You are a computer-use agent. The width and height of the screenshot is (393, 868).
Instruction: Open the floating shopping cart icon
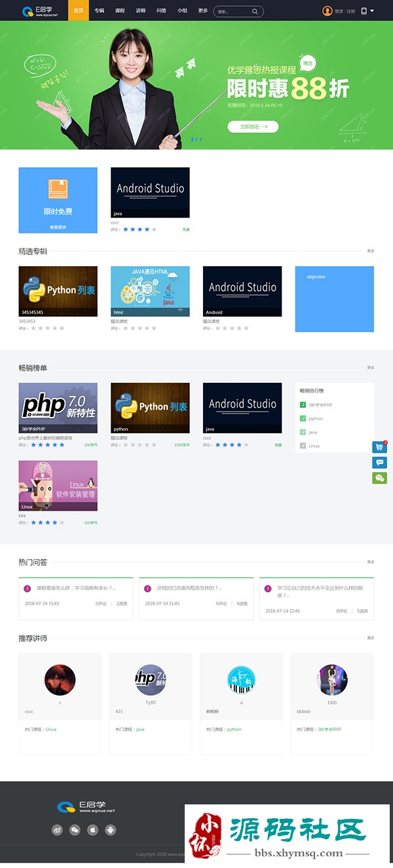(x=379, y=447)
